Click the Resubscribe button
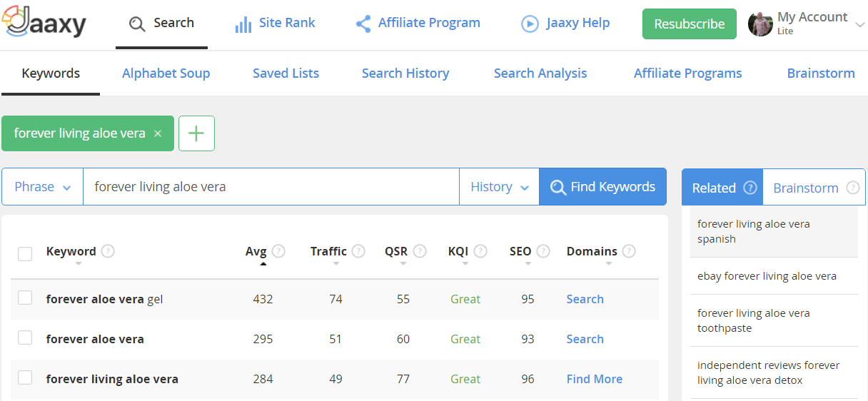The image size is (868, 401). click(690, 24)
